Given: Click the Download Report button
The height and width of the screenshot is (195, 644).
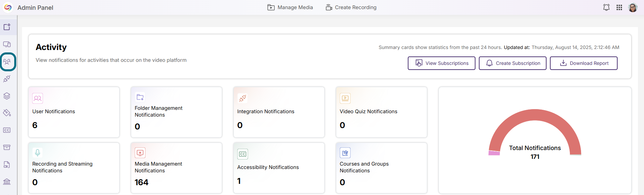Looking at the screenshot, I should [x=583, y=63].
